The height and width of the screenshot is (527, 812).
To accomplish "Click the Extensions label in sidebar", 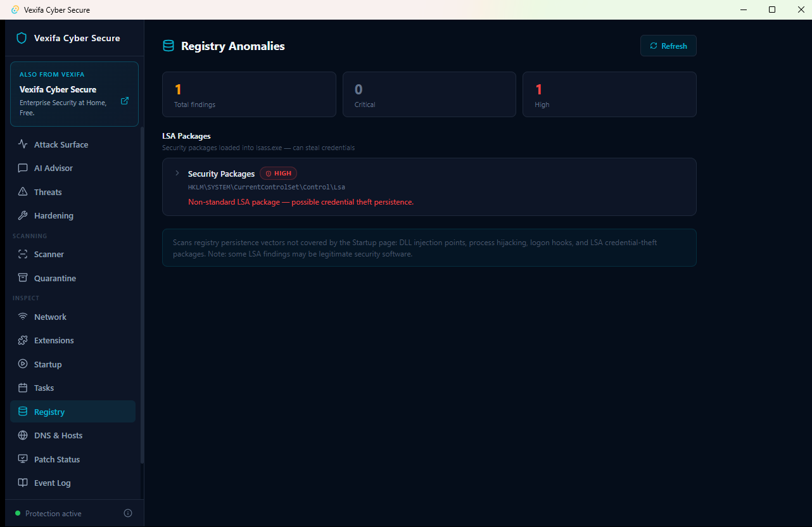I will (x=54, y=341).
